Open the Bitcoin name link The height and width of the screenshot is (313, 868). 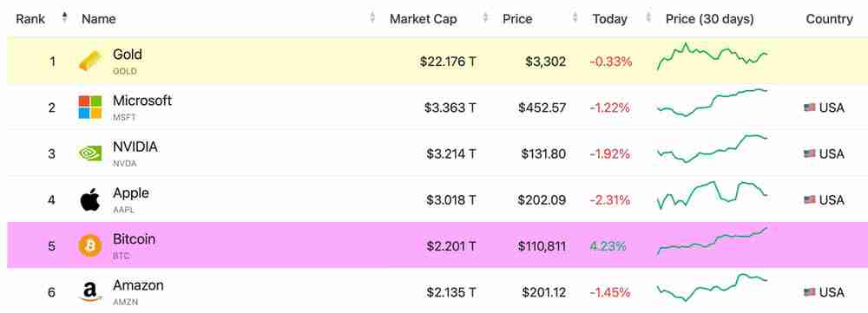[x=134, y=239]
